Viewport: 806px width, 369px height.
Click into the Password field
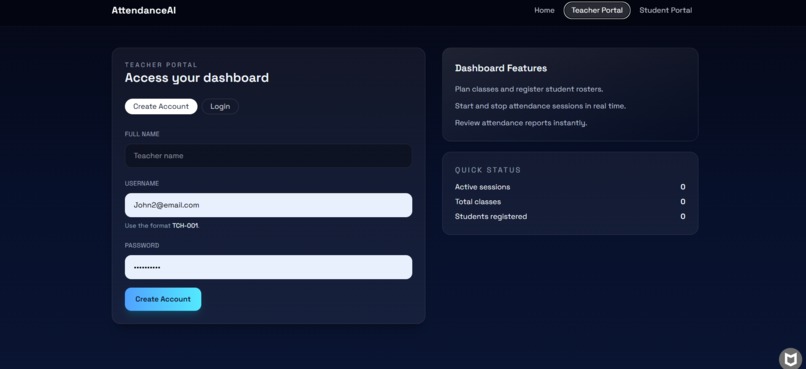(x=268, y=267)
